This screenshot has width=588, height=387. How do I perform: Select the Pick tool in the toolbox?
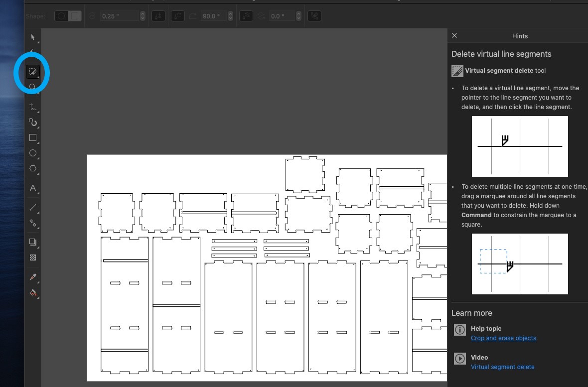tap(33, 37)
